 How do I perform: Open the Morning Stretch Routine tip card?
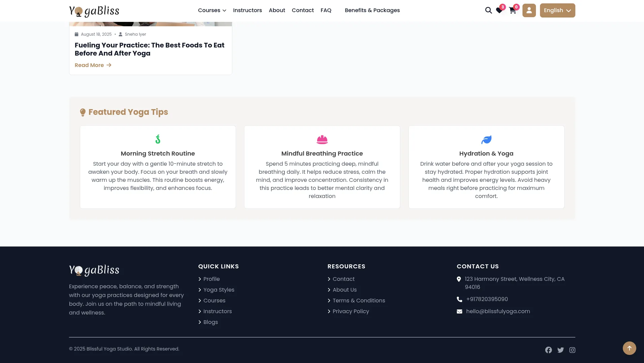click(158, 167)
